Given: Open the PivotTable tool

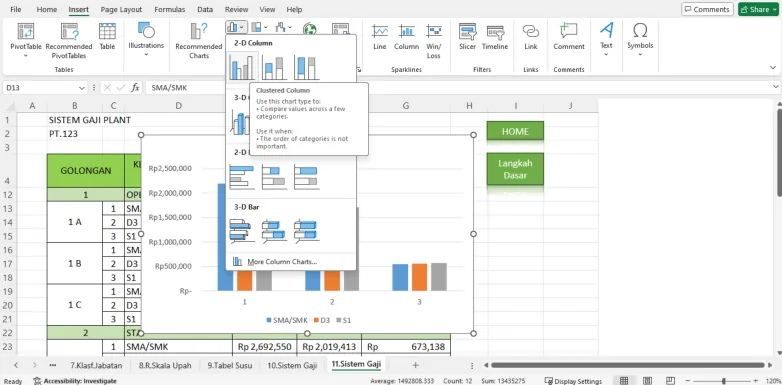Looking at the screenshot, I should click(25, 40).
